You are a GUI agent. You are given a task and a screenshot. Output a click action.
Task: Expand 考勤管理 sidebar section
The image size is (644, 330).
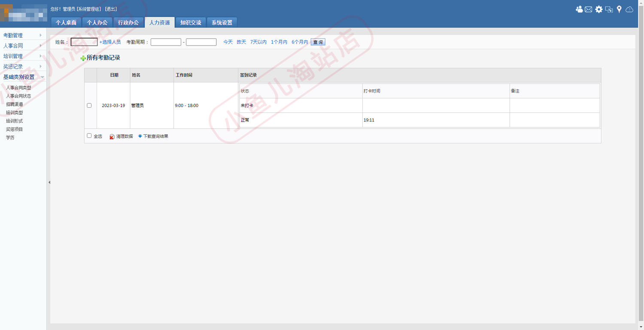23,35
